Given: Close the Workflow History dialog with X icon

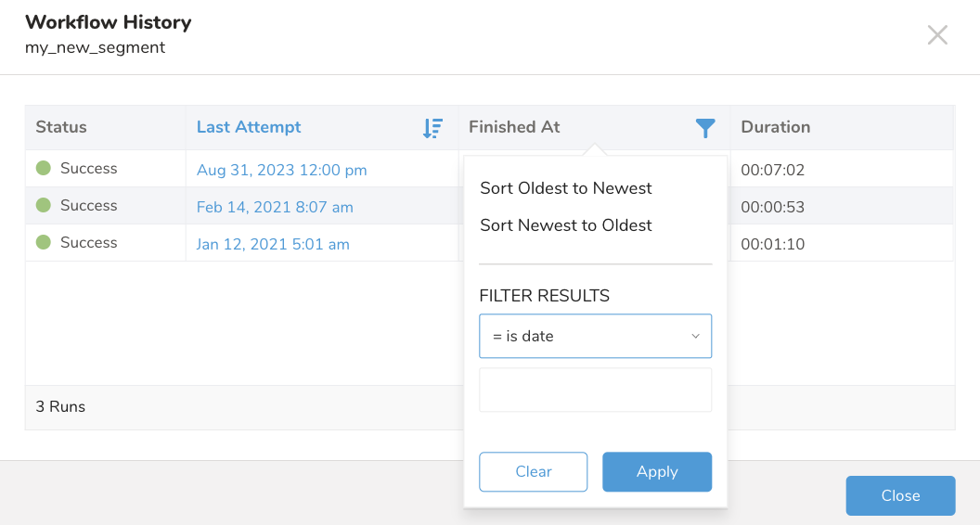Looking at the screenshot, I should pos(937,35).
